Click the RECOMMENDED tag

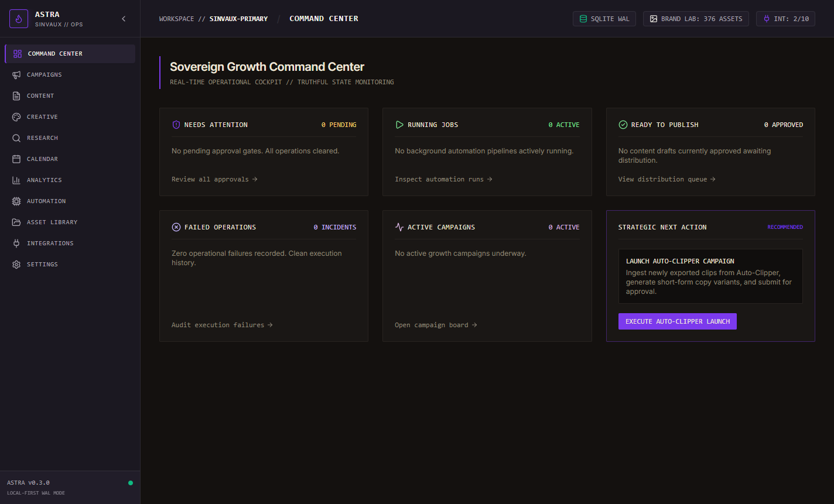tap(785, 227)
